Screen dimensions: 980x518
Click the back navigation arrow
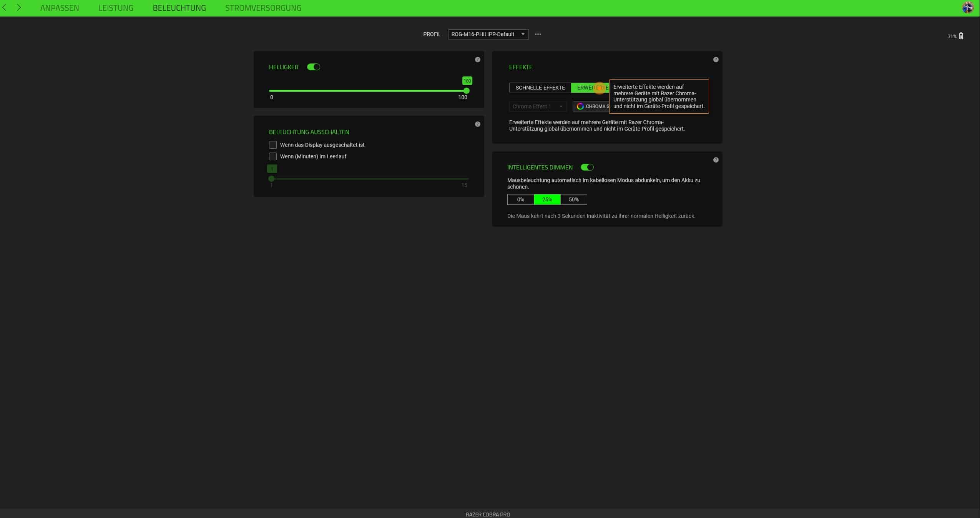(x=4, y=8)
